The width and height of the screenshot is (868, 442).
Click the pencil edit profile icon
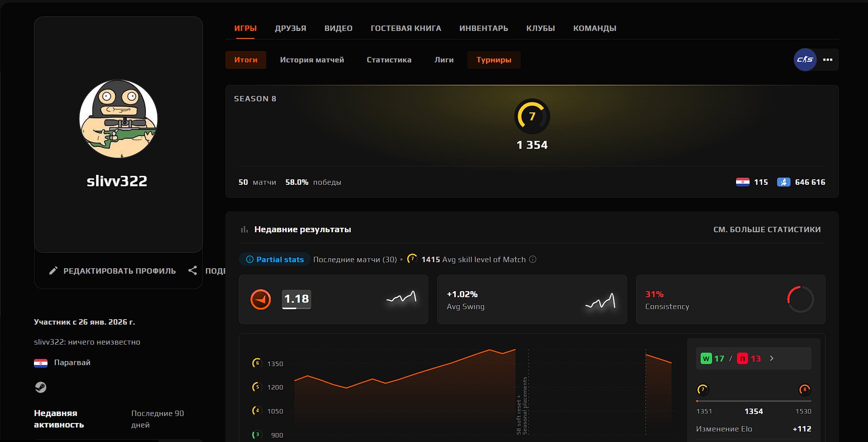tap(53, 271)
